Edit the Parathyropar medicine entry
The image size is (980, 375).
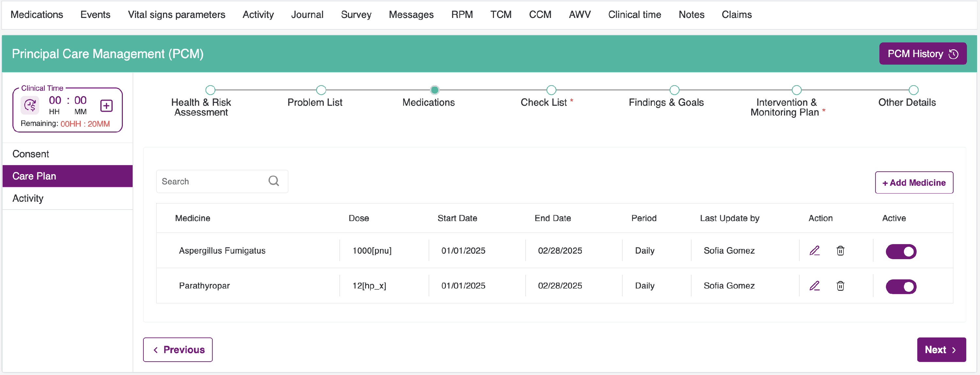814,286
